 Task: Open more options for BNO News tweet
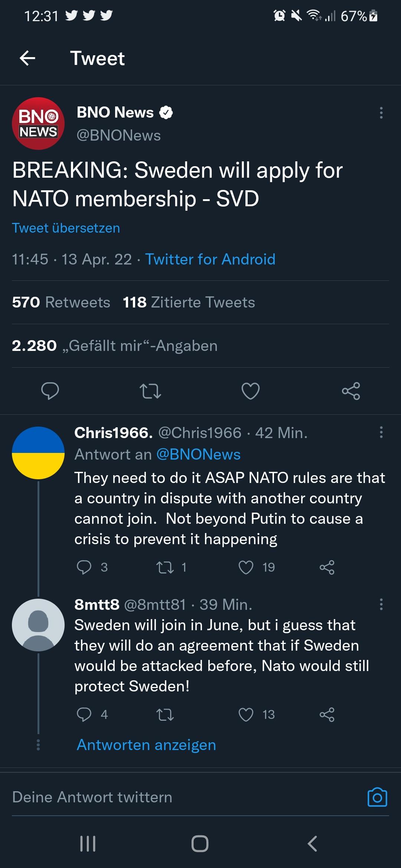click(381, 113)
